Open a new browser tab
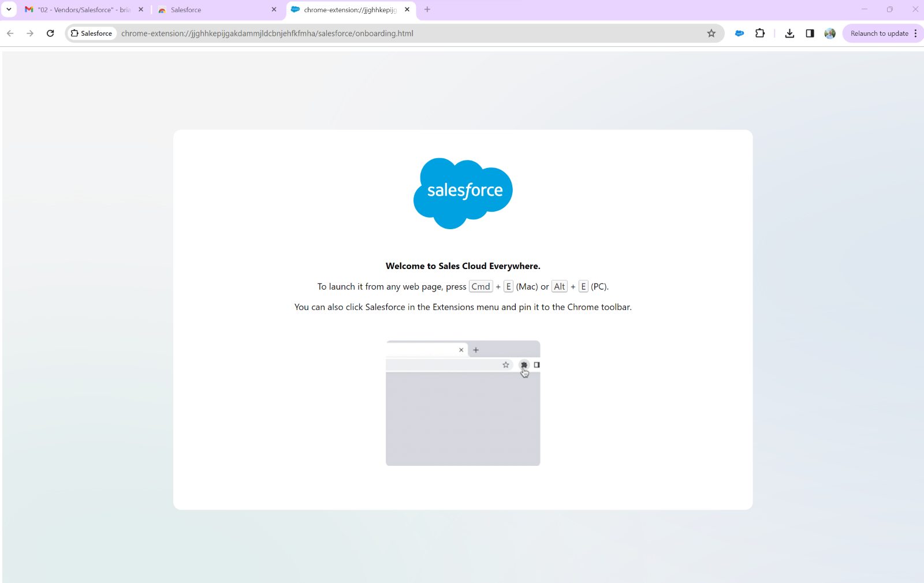Viewport: 924px width, 583px height. 427,10
